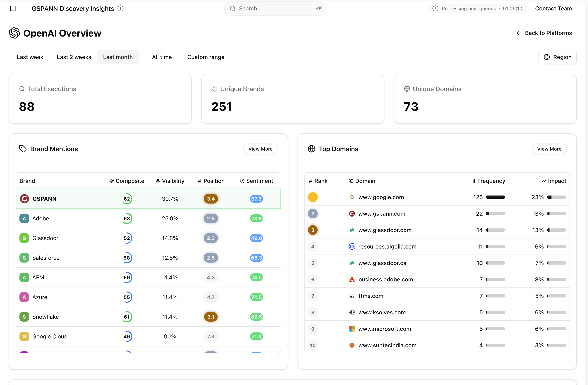This screenshot has height=385, width=588.
Task: Click the Total Executions search icon
Action: [22, 89]
